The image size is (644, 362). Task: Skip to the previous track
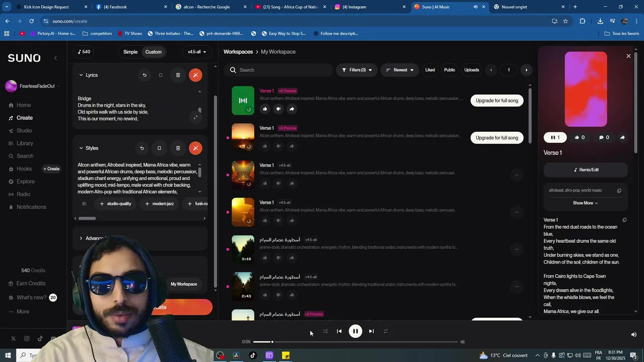(x=339, y=331)
